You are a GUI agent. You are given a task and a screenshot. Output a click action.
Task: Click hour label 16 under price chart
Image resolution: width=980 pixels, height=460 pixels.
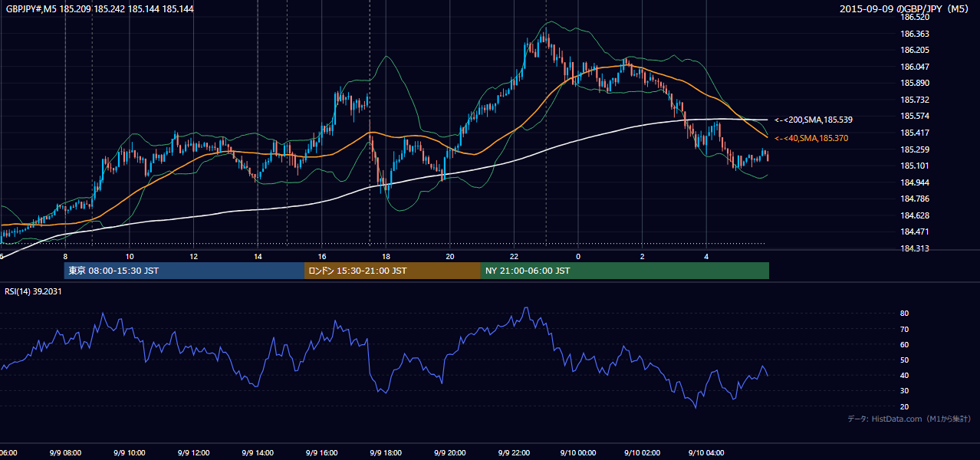coord(322,256)
